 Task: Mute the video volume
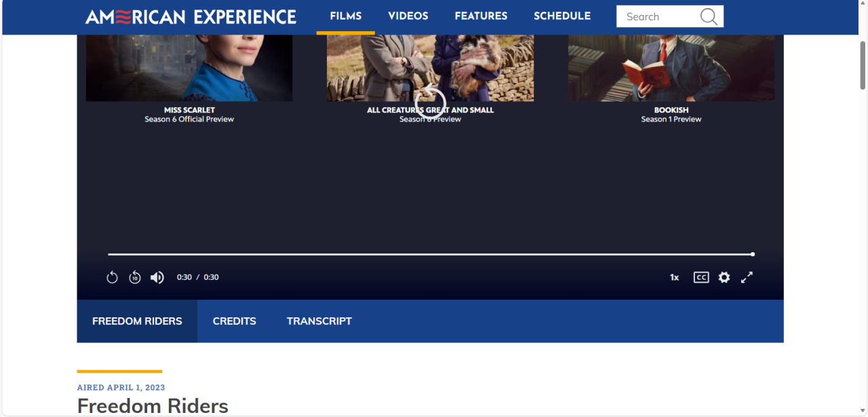(x=157, y=277)
